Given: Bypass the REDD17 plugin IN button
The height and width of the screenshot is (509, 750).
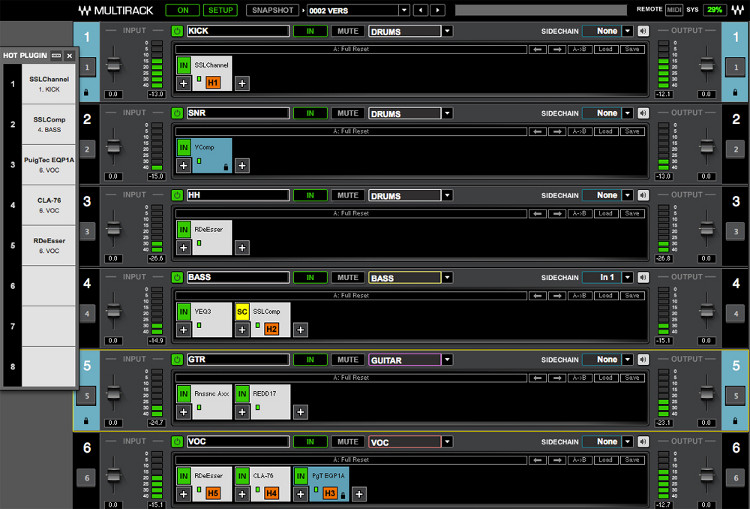Looking at the screenshot, I should pyautogui.click(x=242, y=394).
